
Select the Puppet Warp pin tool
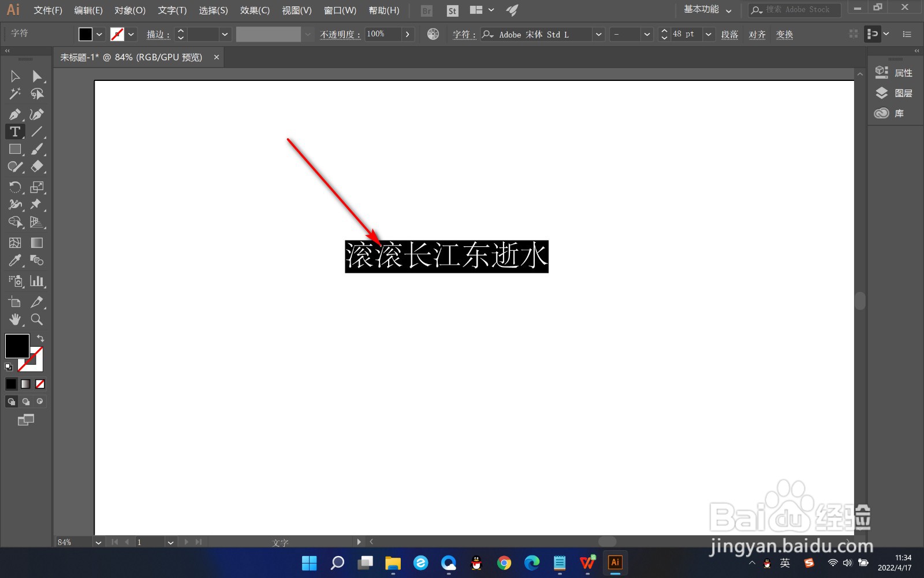tap(37, 205)
